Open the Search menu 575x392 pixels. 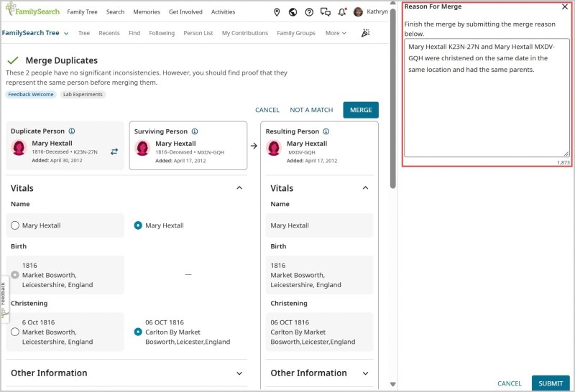coord(115,11)
